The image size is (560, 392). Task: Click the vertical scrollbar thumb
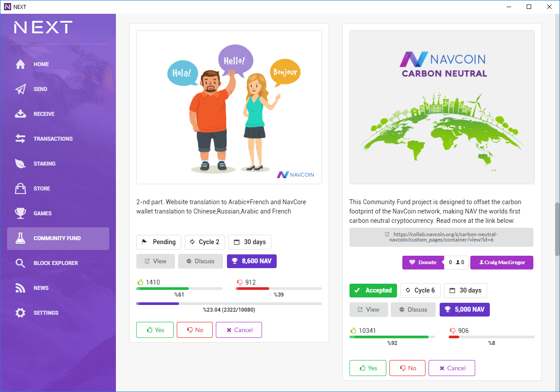557,230
